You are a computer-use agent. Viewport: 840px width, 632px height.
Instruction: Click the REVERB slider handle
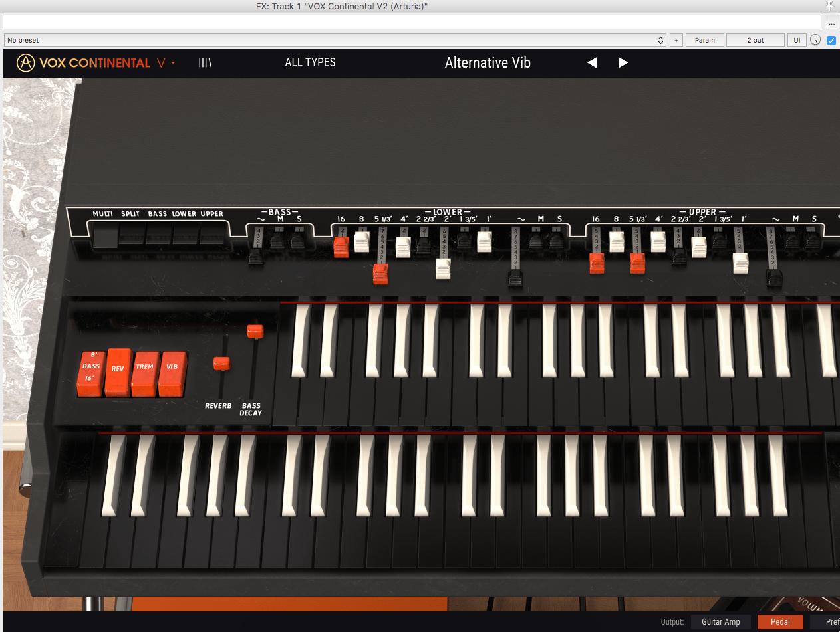pos(221,364)
